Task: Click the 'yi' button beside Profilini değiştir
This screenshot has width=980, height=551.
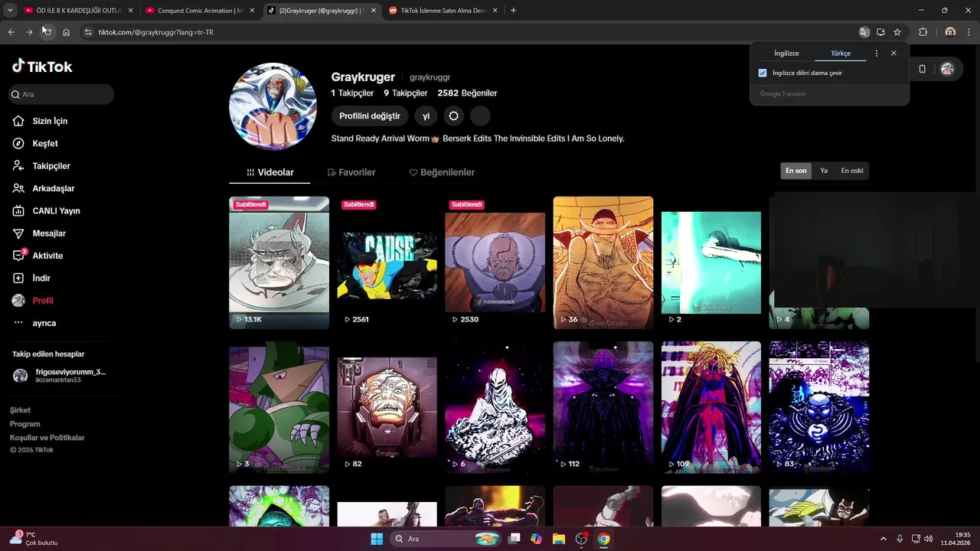Action: click(426, 116)
